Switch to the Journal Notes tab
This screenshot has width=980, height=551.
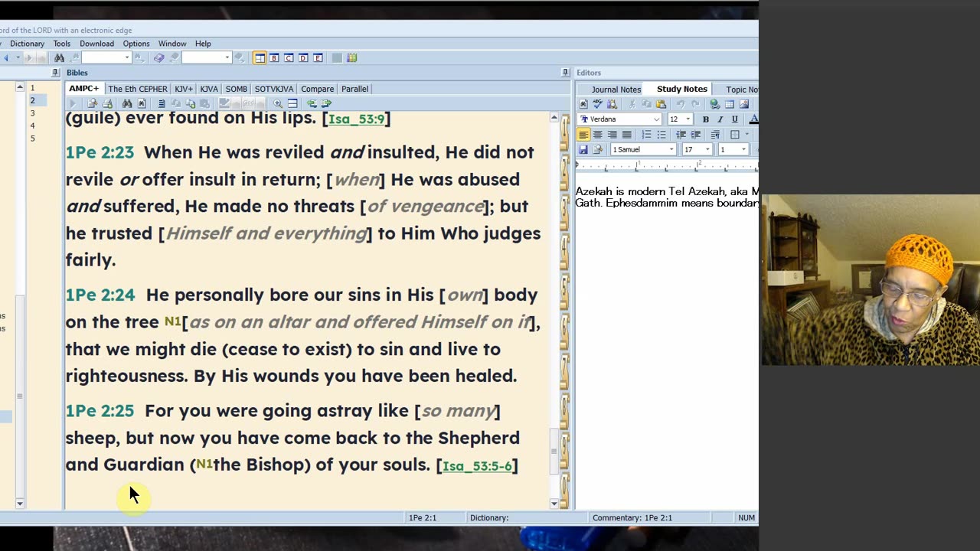(x=616, y=90)
